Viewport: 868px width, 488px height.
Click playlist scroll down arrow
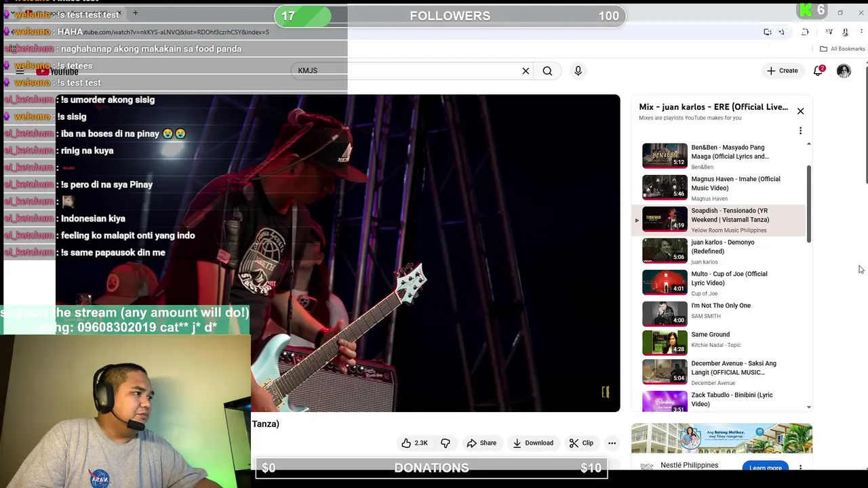tap(808, 407)
